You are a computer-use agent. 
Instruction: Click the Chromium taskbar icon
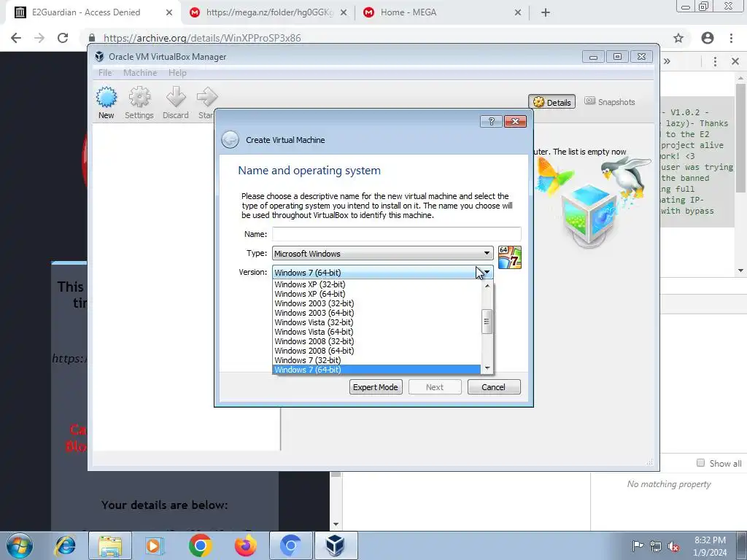point(290,545)
